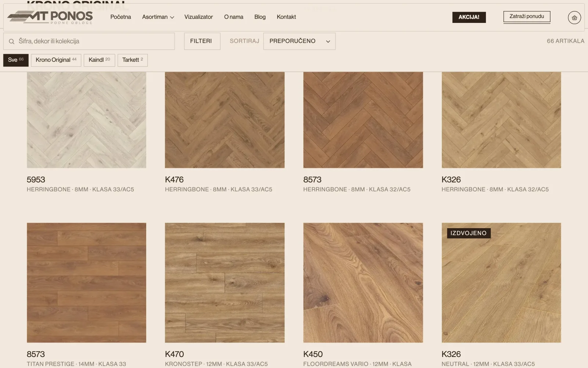The height and width of the screenshot is (368, 588).
Task: Open the K476 herringbone product image
Action: (225, 120)
